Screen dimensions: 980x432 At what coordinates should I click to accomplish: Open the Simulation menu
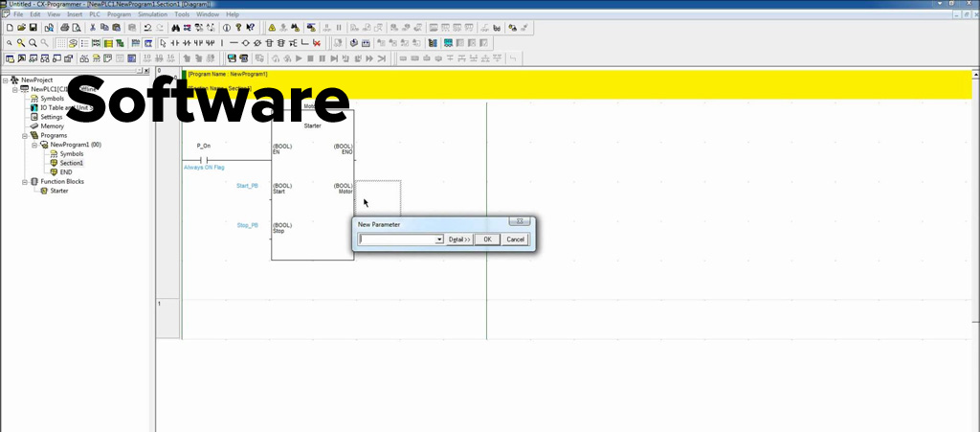152,13
